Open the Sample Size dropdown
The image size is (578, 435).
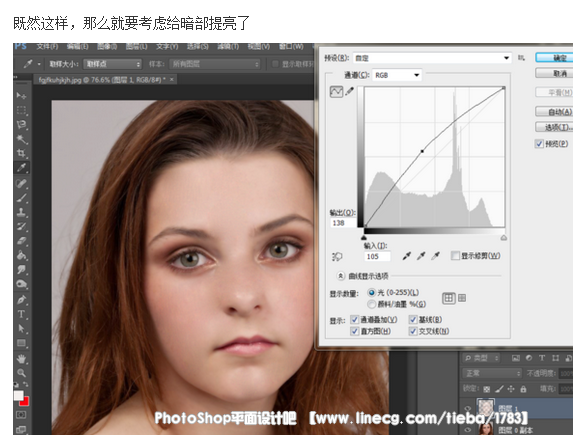pyautogui.click(x=112, y=64)
